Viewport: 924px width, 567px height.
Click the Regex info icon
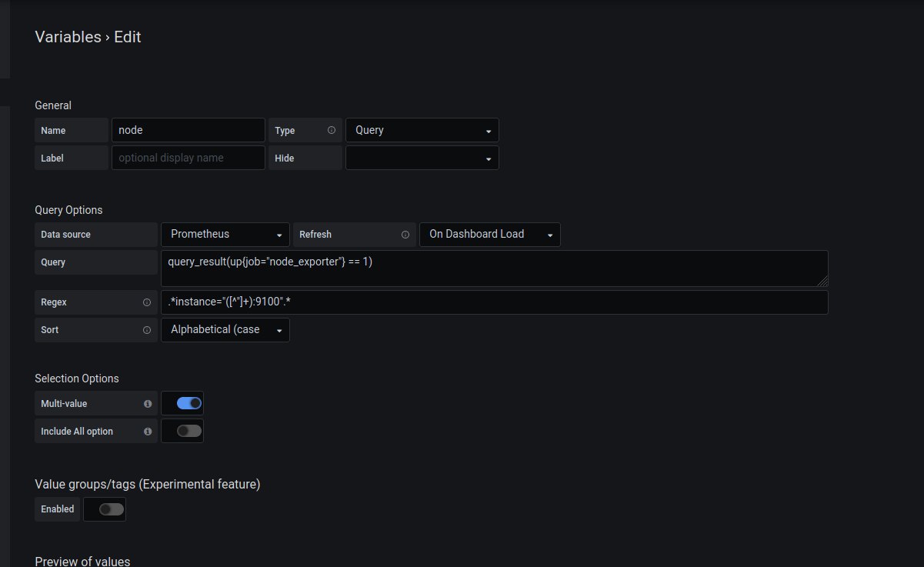(147, 302)
